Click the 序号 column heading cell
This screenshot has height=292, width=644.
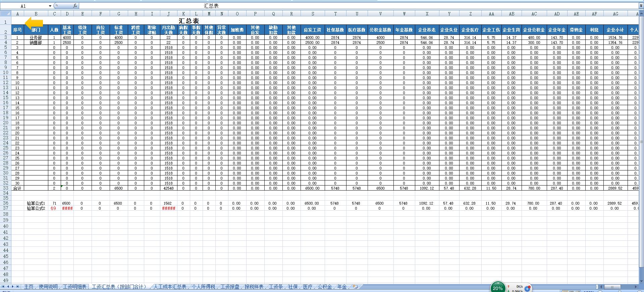click(x=18, y=30)
